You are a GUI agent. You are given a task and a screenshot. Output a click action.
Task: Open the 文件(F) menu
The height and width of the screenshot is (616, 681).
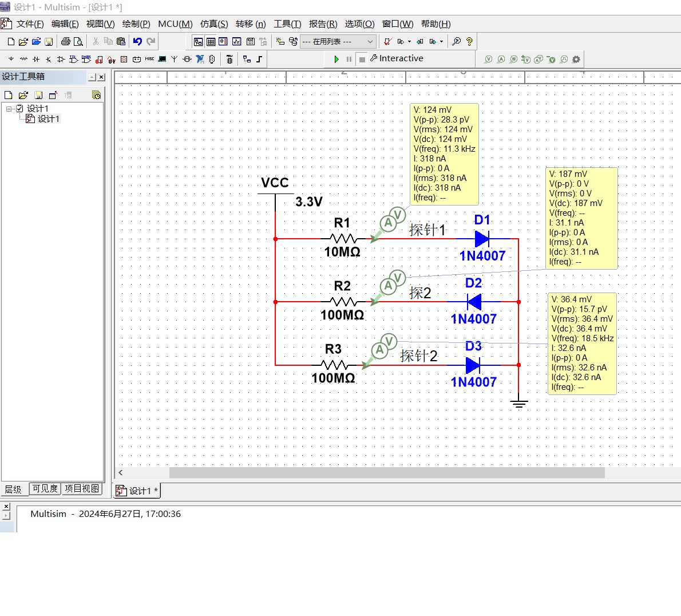tap(30, 24)
